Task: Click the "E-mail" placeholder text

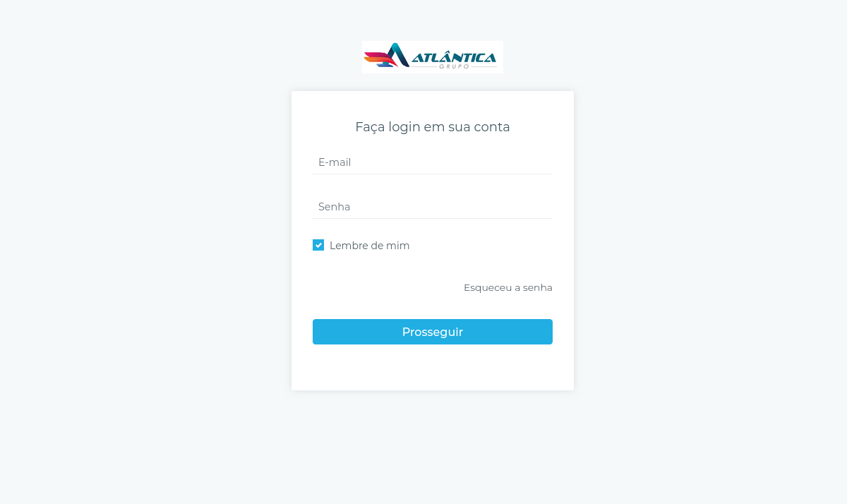Action: [335, 162]
